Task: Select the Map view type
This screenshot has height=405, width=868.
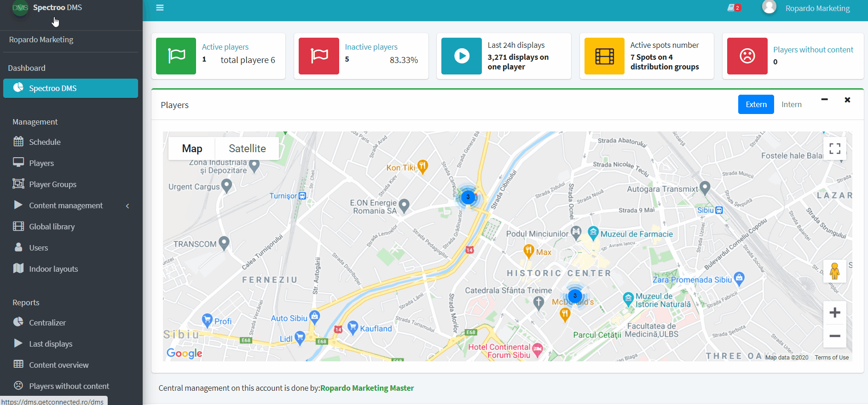Action: point(192,148)
